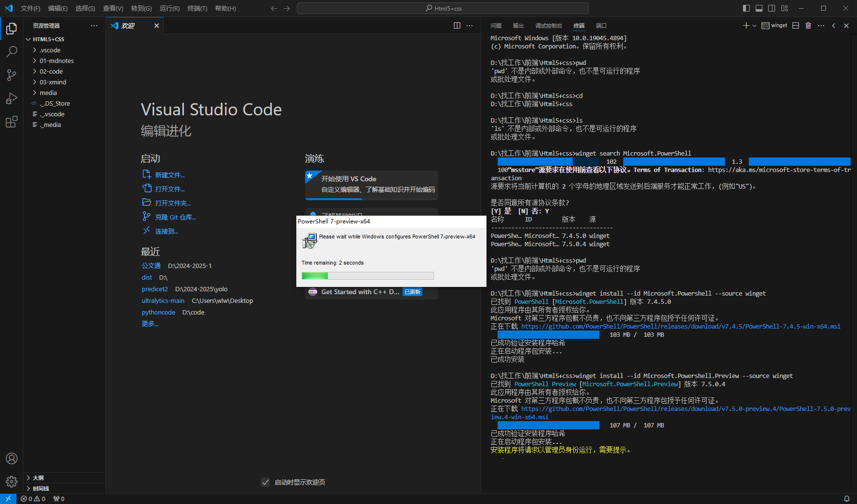Go forward with navigation arrow
This screenshot has height=504, width=857.
tap(287, 8)
